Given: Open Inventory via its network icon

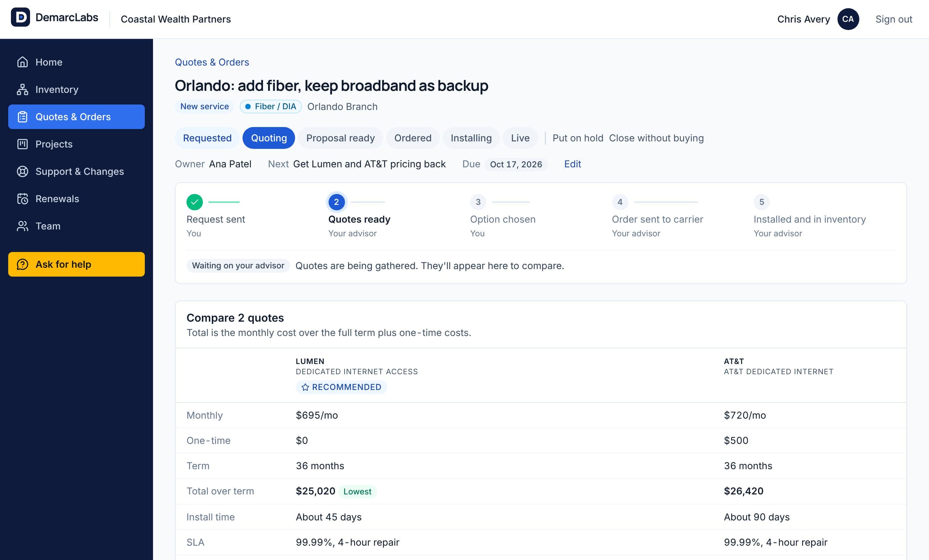Looking at the screenshot, I should 23,89.
